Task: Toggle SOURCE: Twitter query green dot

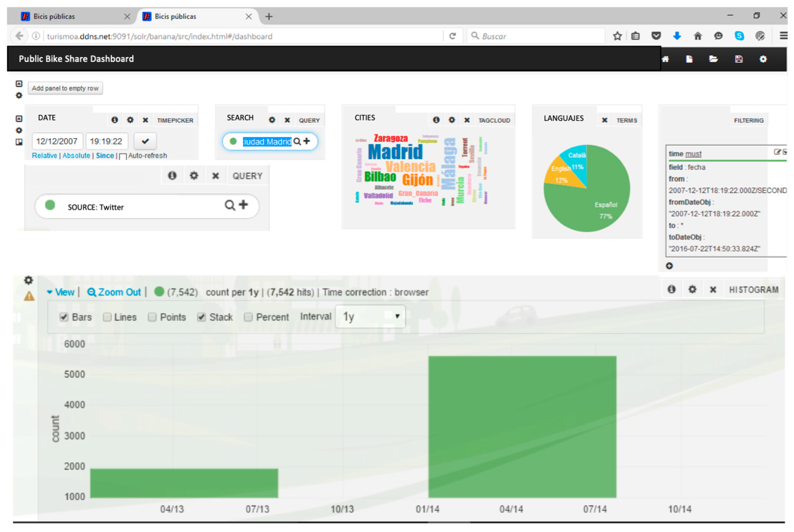Action: 50,205
